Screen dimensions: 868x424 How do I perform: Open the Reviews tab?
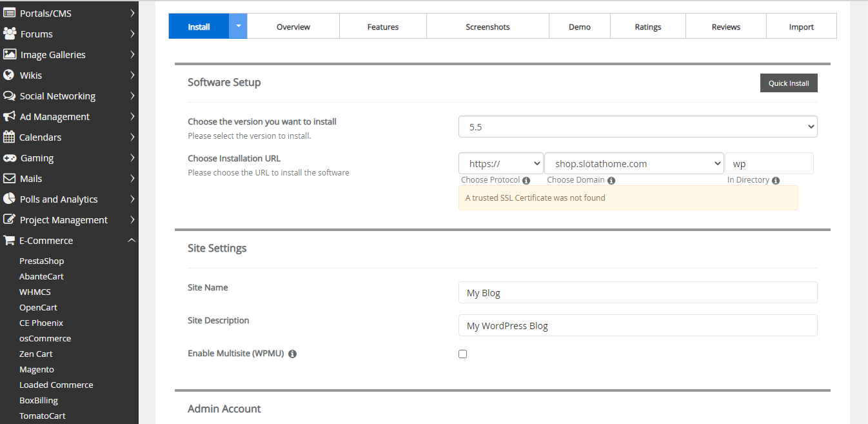(x=725, y=27)
